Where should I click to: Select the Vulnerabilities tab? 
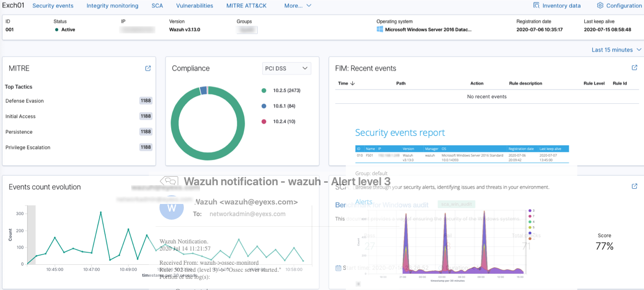(x=194, y=6)
